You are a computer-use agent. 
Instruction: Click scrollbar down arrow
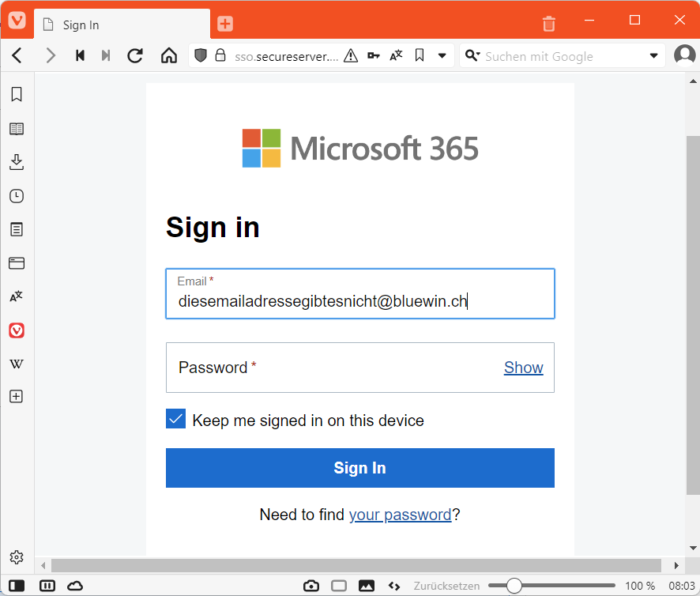coord(693,548)
